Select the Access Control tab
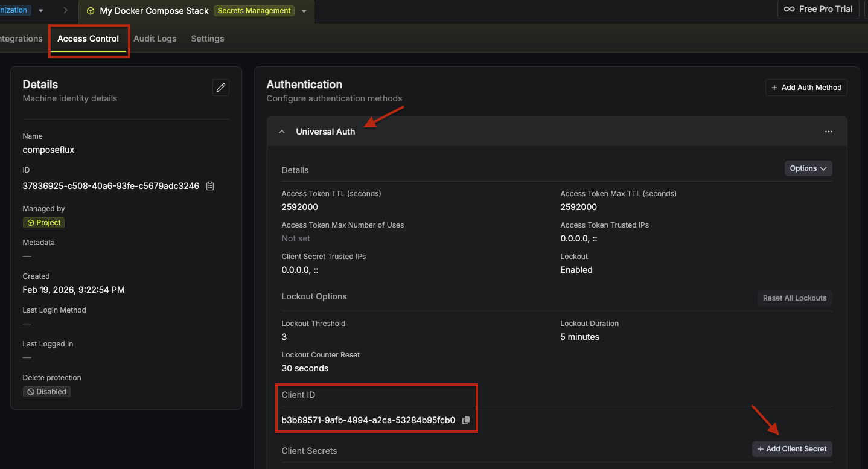Viewport: 868px width, 469px height. pos(88,39)
